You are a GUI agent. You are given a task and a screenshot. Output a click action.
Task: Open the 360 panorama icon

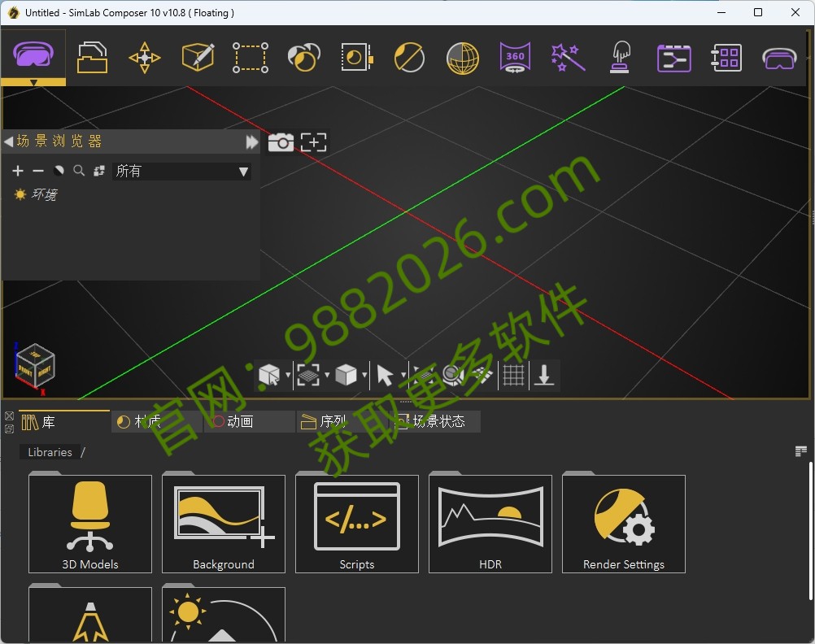coord(515,57)
